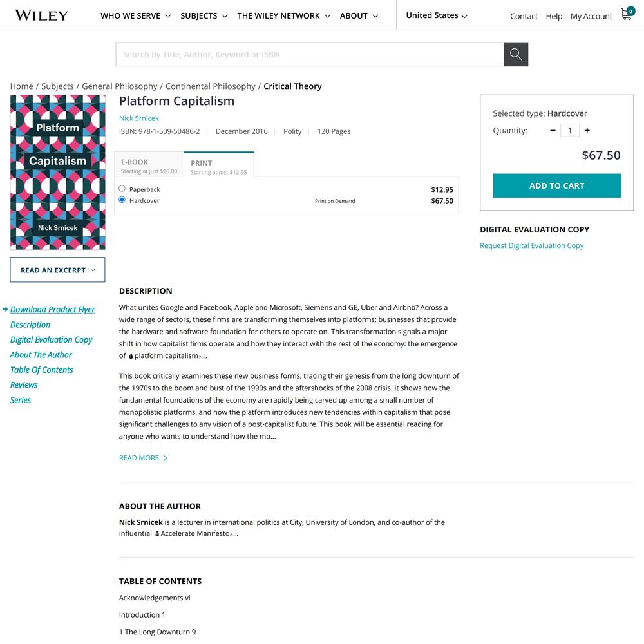Image resolution: width=644 pixels, height=644 pixels.
Task: Click the READ MORE arrow link
Action: click(x=143, y=458)
